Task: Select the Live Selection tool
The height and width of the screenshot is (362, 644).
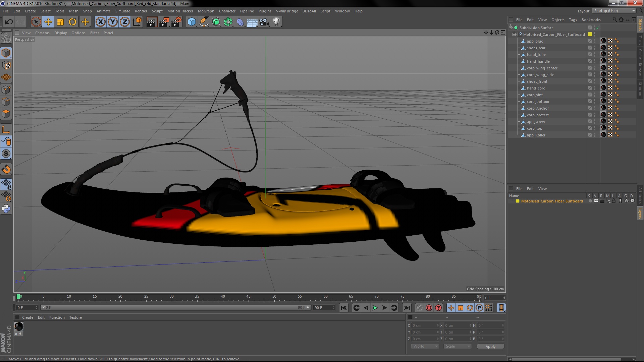Action: (x=36, y=22)
